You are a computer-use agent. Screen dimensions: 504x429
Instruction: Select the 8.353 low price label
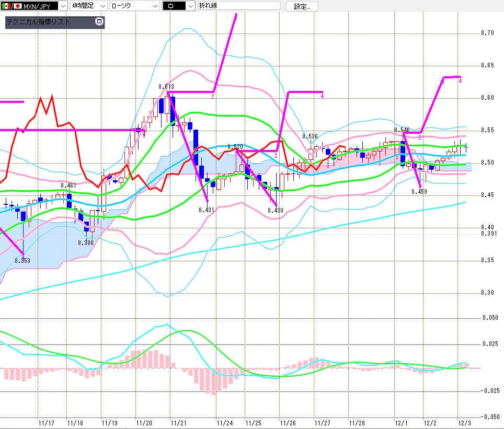pos(22,260)
